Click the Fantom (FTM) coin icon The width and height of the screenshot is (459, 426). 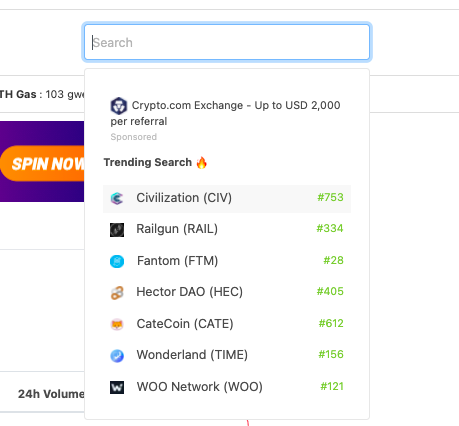click(117, 261)
